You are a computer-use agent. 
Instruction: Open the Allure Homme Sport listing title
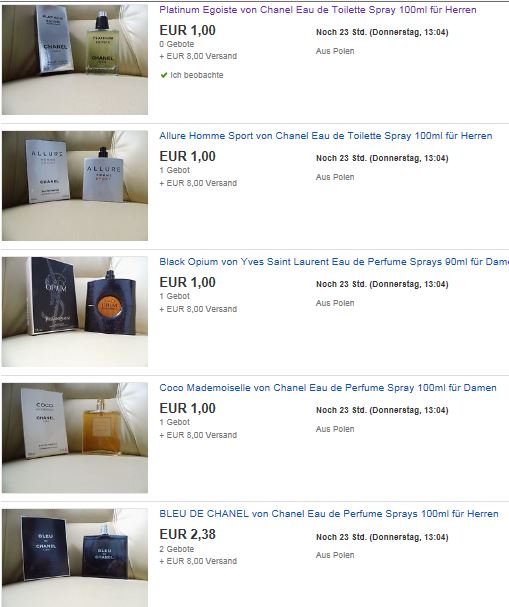pyautogui.click(x=326, y=136)
